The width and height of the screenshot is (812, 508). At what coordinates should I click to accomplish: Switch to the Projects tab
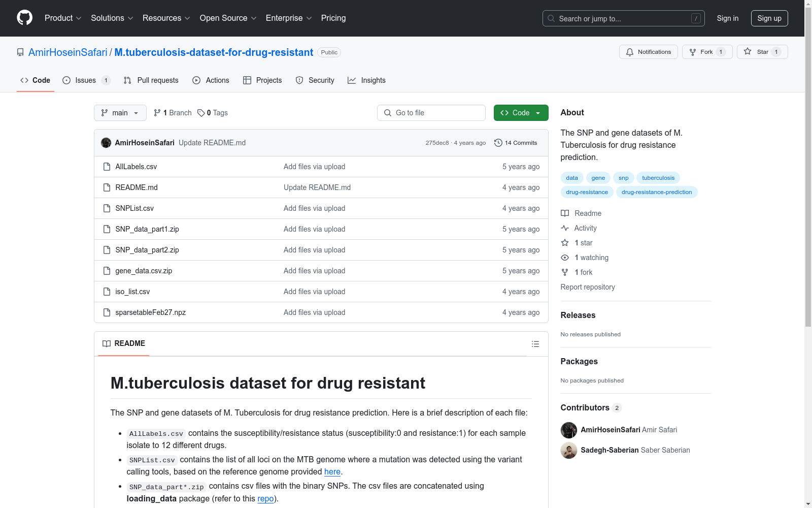click(x=262, y=80)
